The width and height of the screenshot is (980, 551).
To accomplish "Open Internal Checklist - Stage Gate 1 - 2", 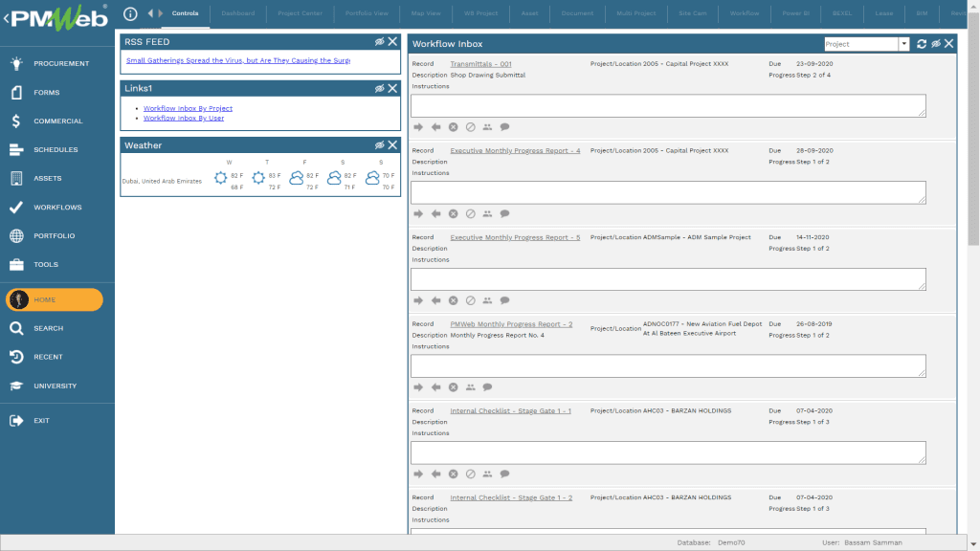I will coord(511,497).
